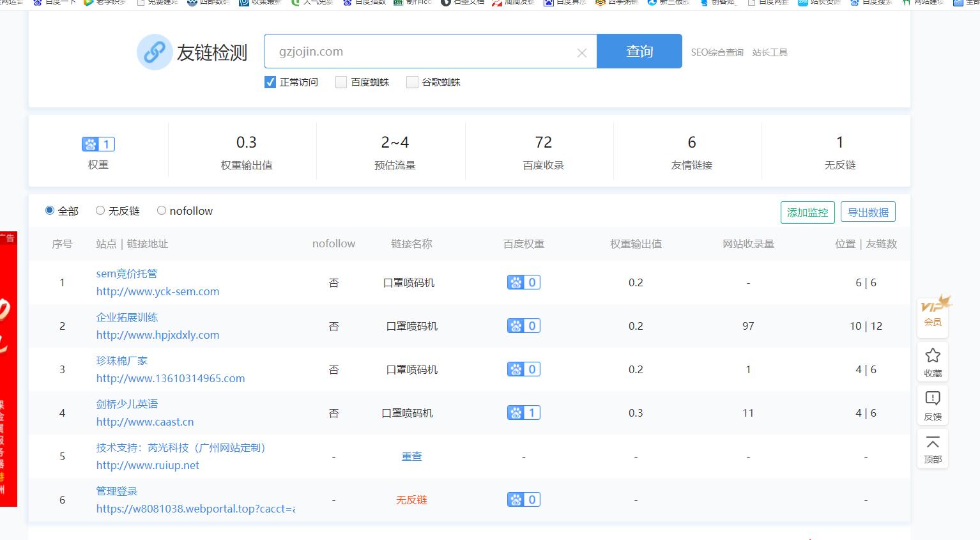The height and width of the screenshot is (540, 980).
Task: Open the 站长工具 link
Action: click(770, 52)
